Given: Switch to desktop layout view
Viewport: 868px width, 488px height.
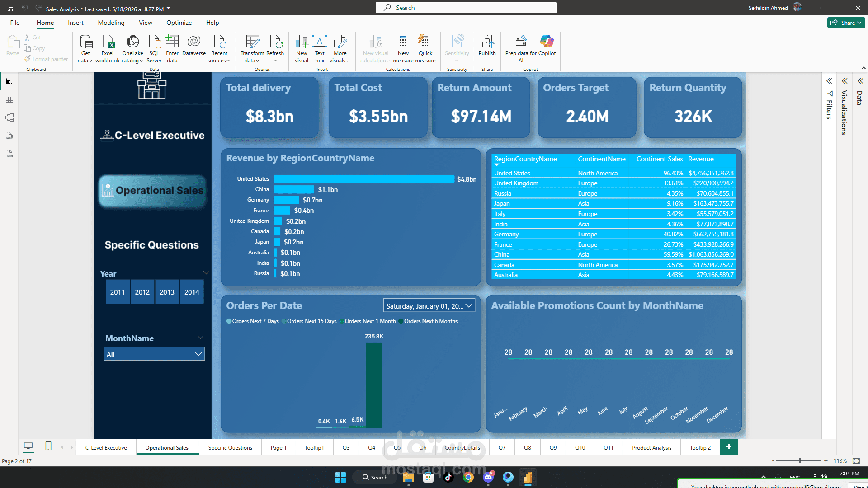Looking at the screenshot, I should pos(28,446).
